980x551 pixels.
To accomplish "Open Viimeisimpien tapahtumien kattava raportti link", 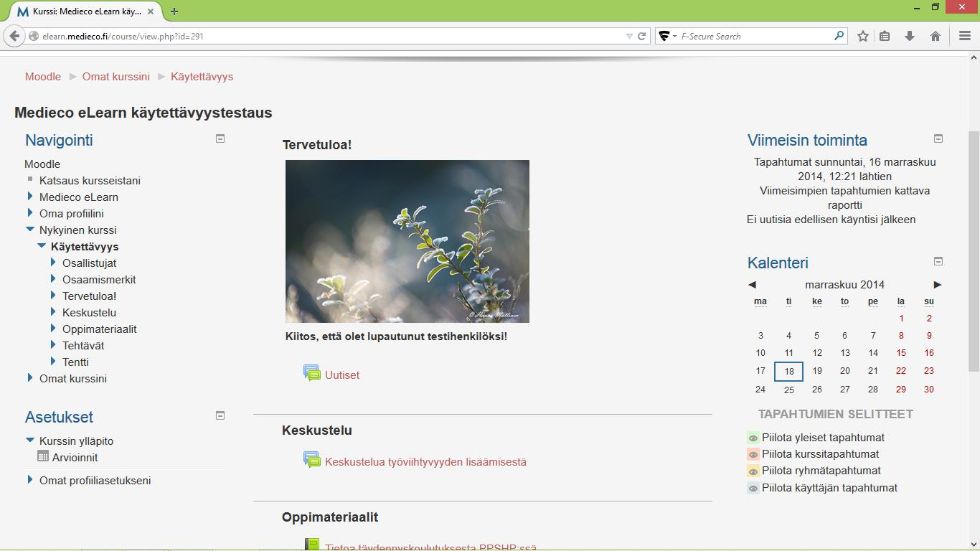I will 844,198.
